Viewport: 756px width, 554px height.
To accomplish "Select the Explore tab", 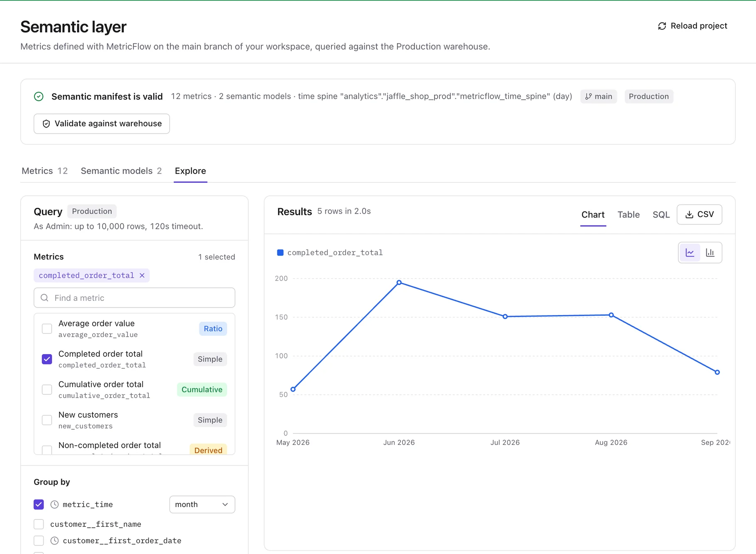I will click(x=190, y=171).
